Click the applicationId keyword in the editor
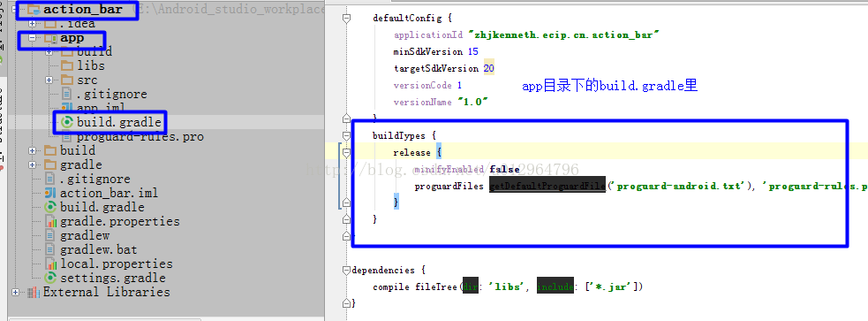This screenshot has height=321, width=868. click(x=428, y=34)
